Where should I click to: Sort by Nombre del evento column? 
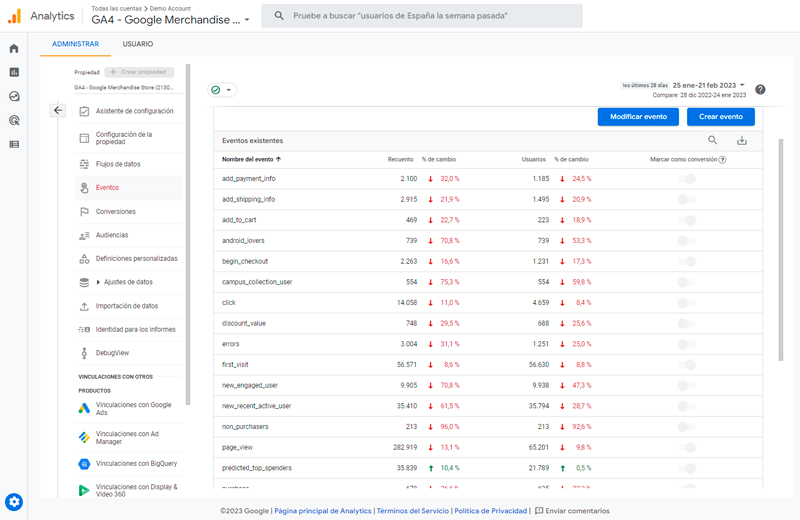coord(252,159)
